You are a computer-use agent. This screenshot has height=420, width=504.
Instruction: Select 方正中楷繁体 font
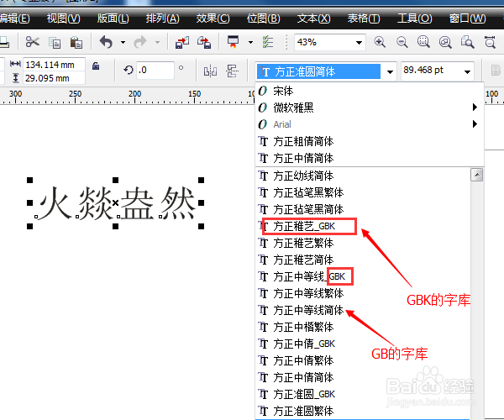coord(363,327)
